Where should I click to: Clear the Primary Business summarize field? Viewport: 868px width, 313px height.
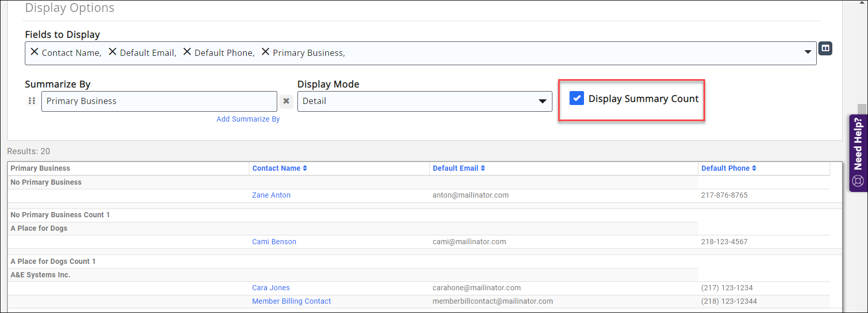point(286,101)
